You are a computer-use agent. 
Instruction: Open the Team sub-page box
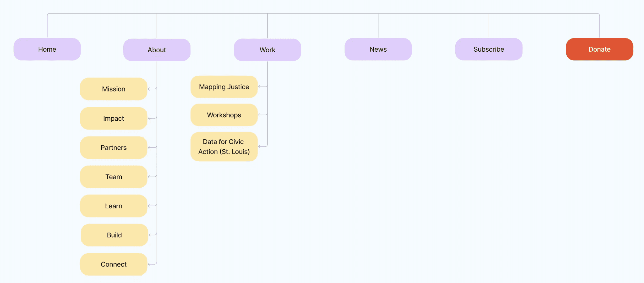pos(114,177)
